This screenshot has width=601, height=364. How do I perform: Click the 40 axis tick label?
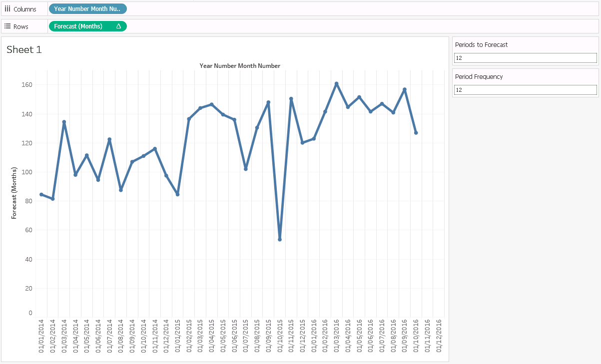[28, 259]
